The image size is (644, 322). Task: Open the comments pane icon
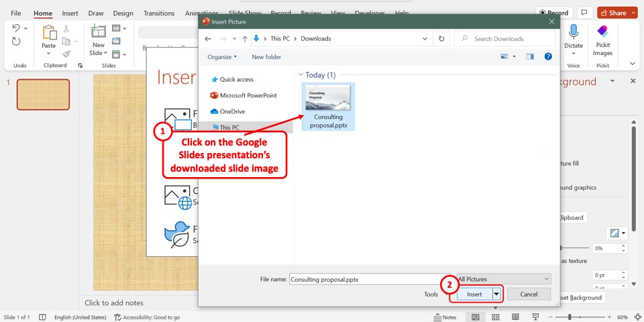(x=585, y=13)
